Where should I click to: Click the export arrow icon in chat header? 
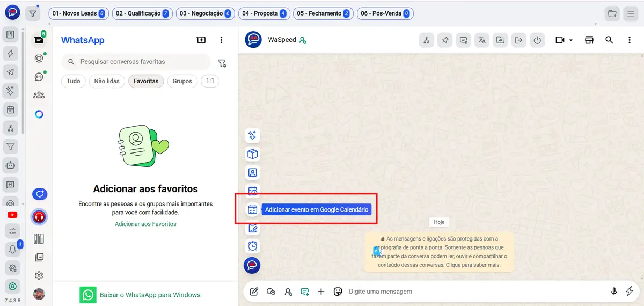[519, 40]
